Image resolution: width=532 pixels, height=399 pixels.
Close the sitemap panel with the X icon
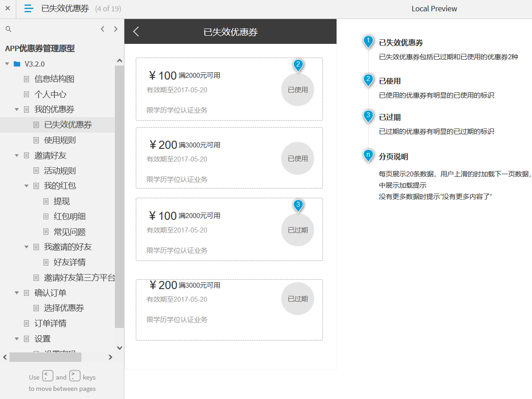tap(7, 8)
